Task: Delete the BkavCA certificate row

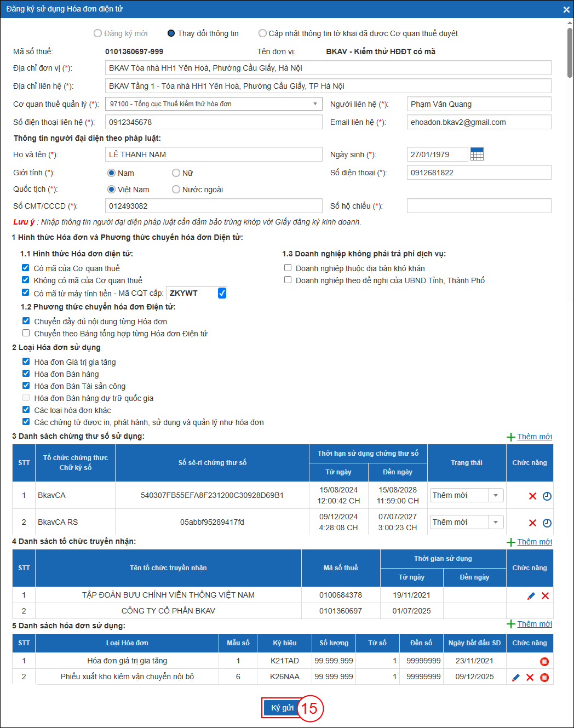Action: point(532,496)
